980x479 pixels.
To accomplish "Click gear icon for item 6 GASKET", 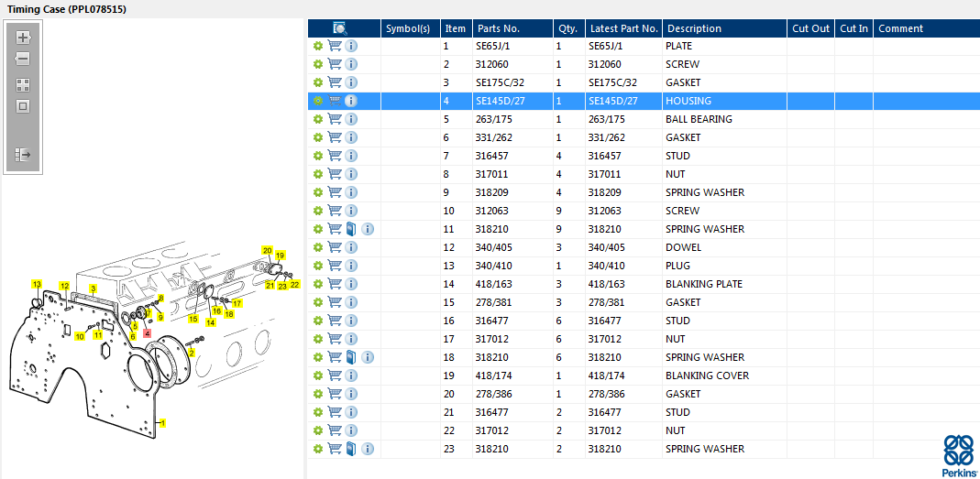I will pos(317,137).
